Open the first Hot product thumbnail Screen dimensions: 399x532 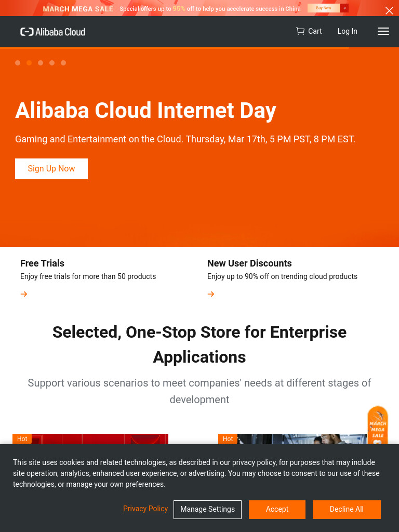90,439
